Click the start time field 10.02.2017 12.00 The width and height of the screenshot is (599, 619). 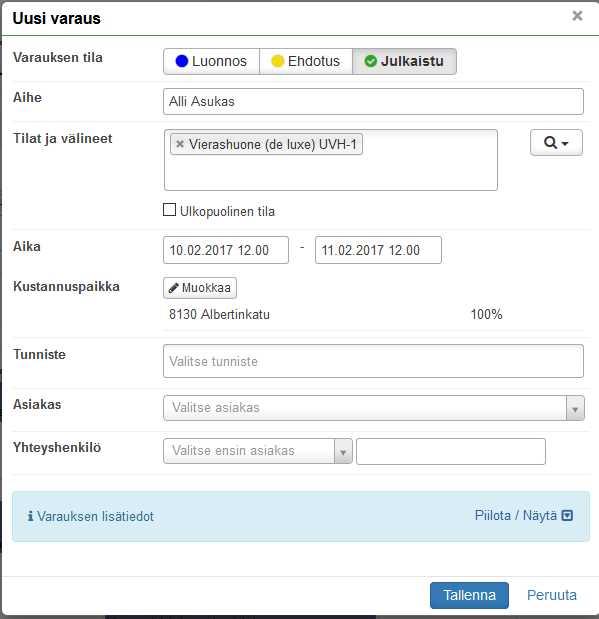pyautogui.click(x=226, y=250)
